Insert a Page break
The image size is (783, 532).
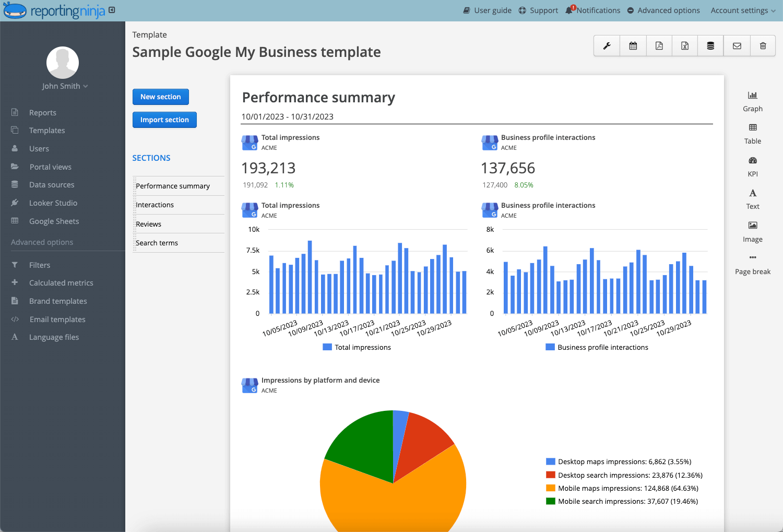tap(753, 265)
